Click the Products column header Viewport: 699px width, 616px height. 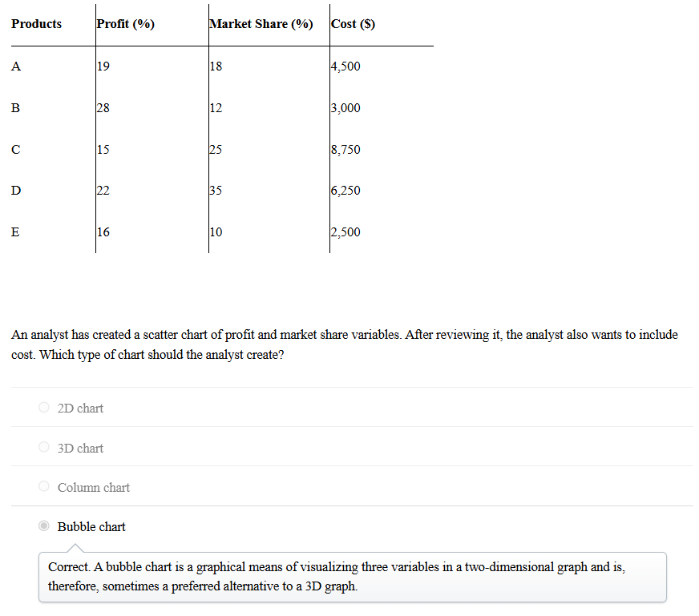(37, 24)
